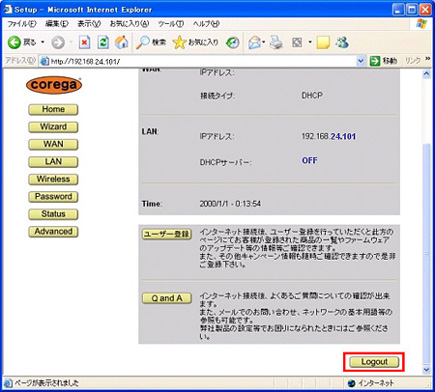Open the History clock icon
The width and height of the screenshot is (435, 392).
[233, 42]
